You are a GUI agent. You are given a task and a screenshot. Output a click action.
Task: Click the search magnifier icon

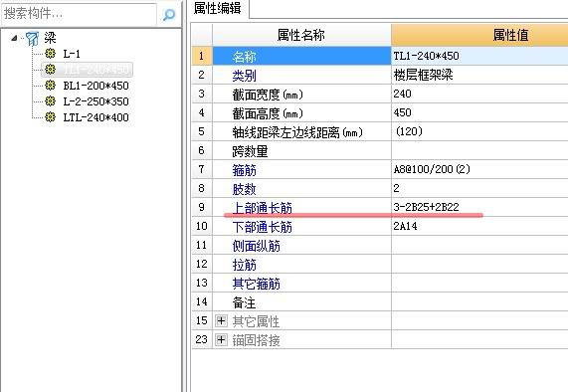point(169,15)
